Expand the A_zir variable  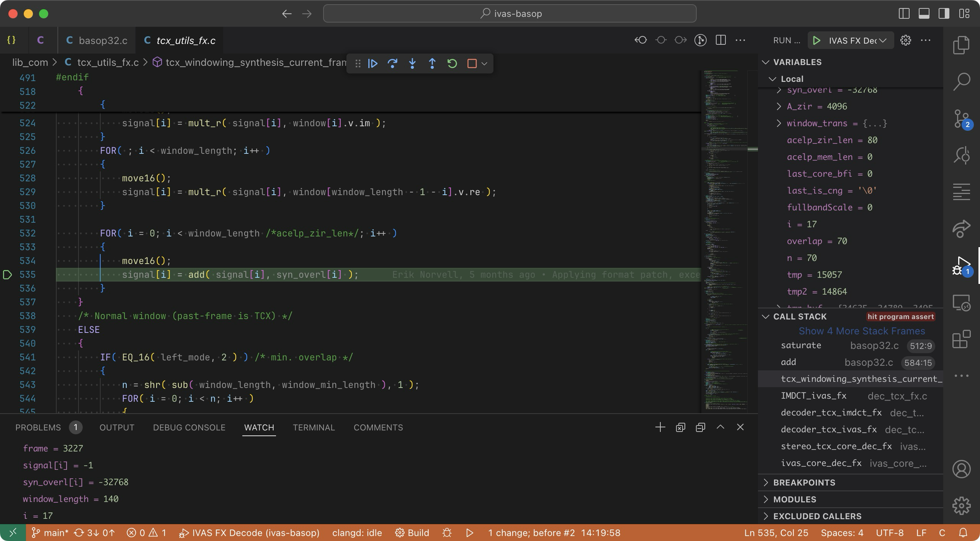(x=779, y=106)
